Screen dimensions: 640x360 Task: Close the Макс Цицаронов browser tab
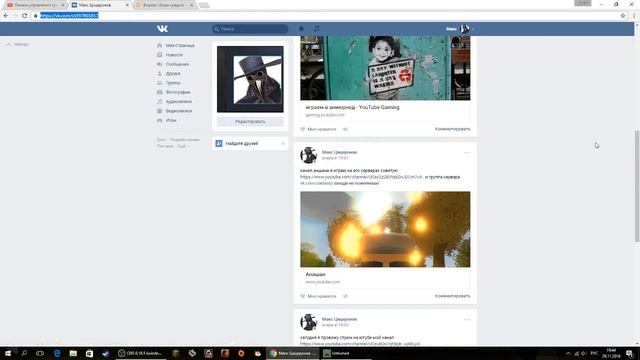click(127, 5)
